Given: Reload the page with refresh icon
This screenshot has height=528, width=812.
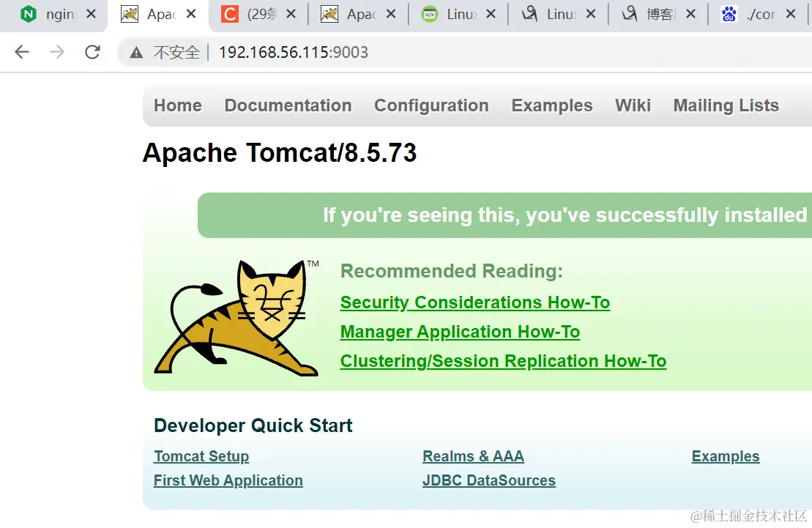Looking at the screenshot, I should (92, 52).
